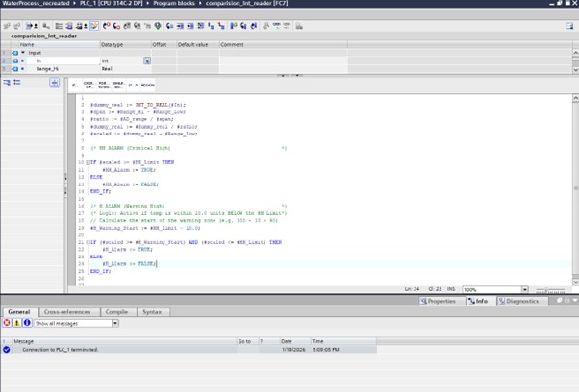Image resolution: width=579 pixels, height=392 pixels.
Task: Insert comment block (*...*) snippet
Action: click(x=133, y=85)
